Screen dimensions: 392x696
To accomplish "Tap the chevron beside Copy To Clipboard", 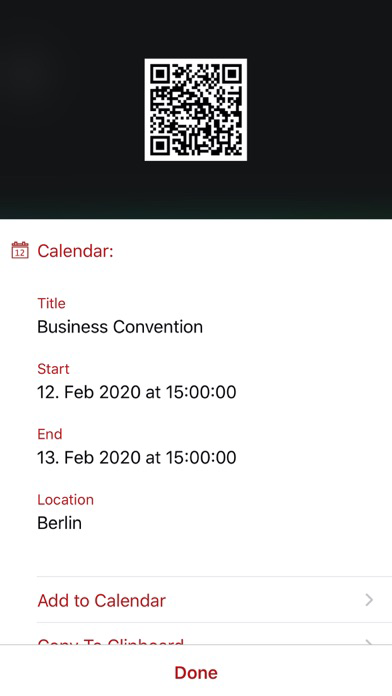I will pos(369,641).
